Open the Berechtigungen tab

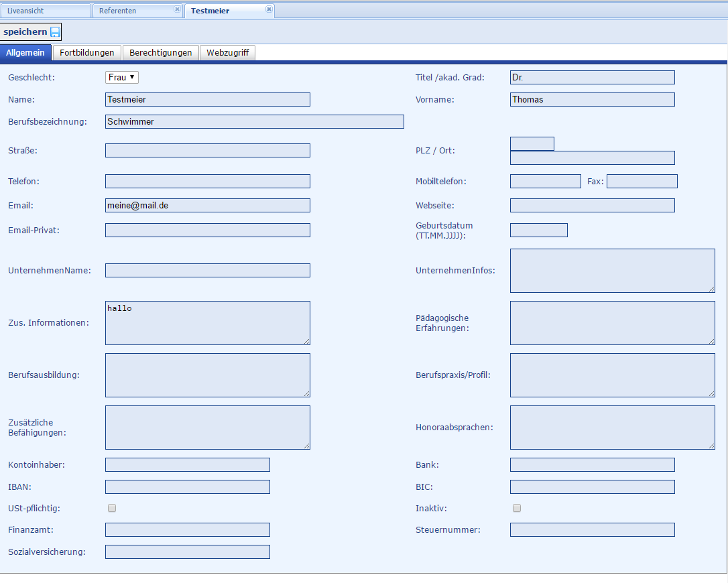tap(161, 53)
